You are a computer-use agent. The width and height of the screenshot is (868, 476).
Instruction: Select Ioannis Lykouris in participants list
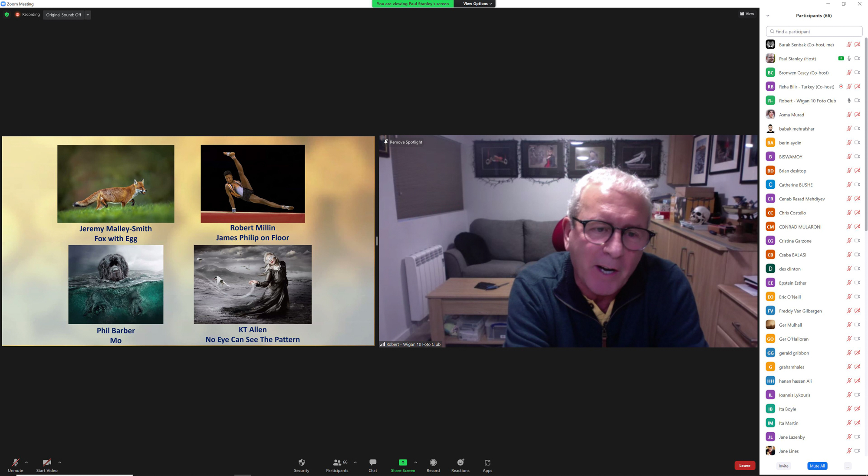(813, 395)
